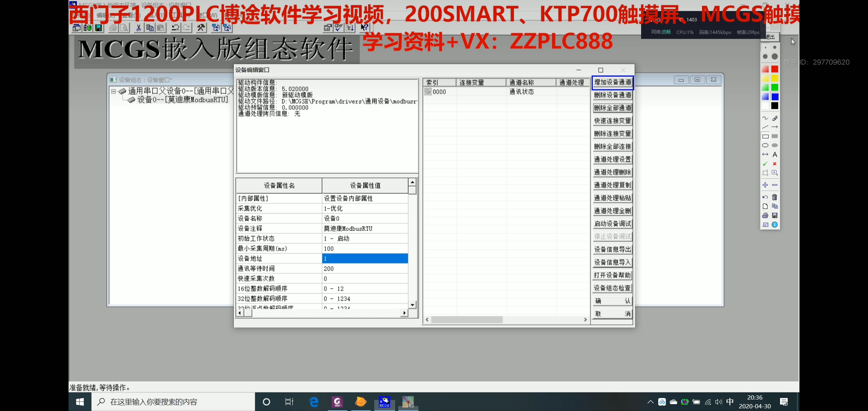
Task: Click the 初始工作状态 value 1 - 启动
Action: 365,239
